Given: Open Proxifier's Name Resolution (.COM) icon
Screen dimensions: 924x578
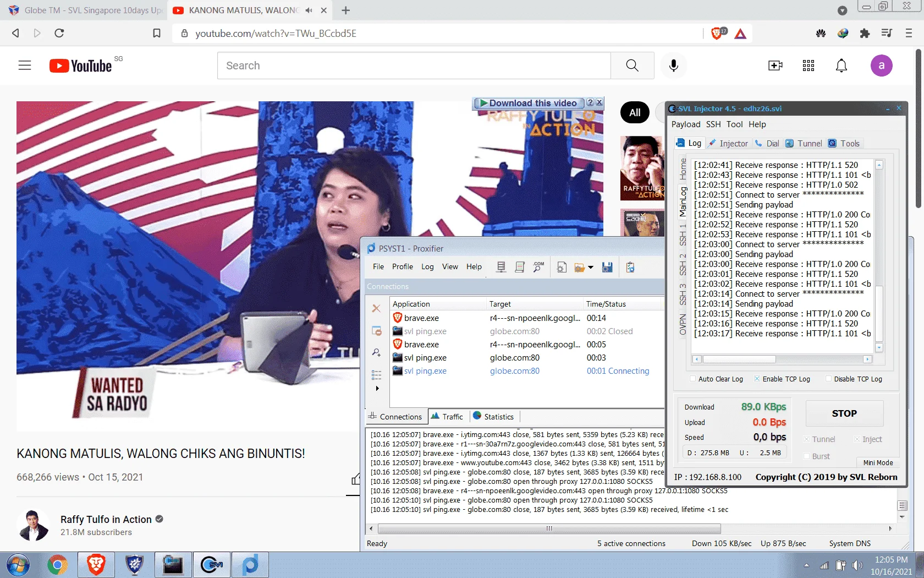Looking at the screenshot, I should 538,267.
